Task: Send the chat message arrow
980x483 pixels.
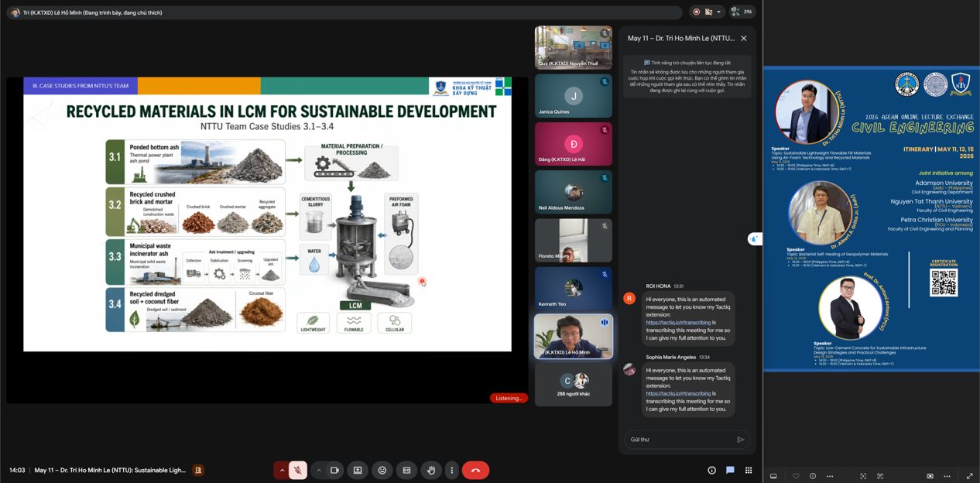Action: pos(741,439)
